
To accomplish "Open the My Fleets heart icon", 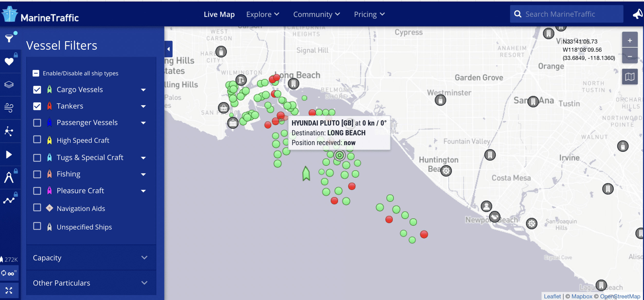I will (9, 61).
